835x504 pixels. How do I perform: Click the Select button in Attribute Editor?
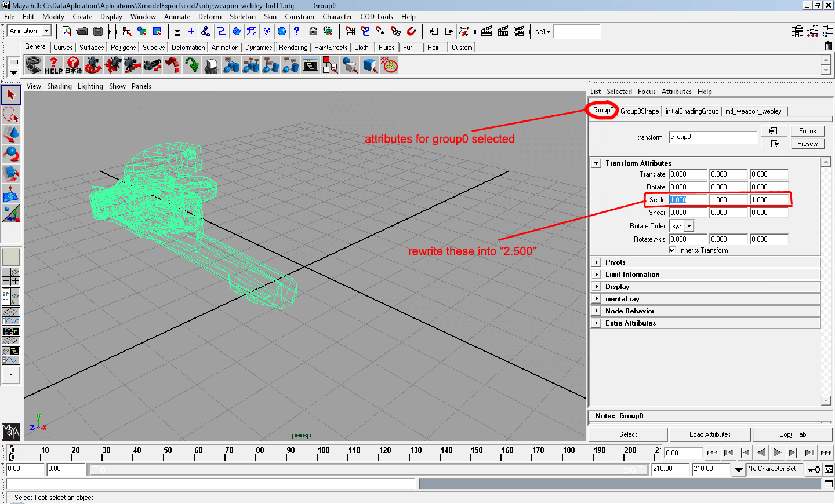tap(628, 434)
